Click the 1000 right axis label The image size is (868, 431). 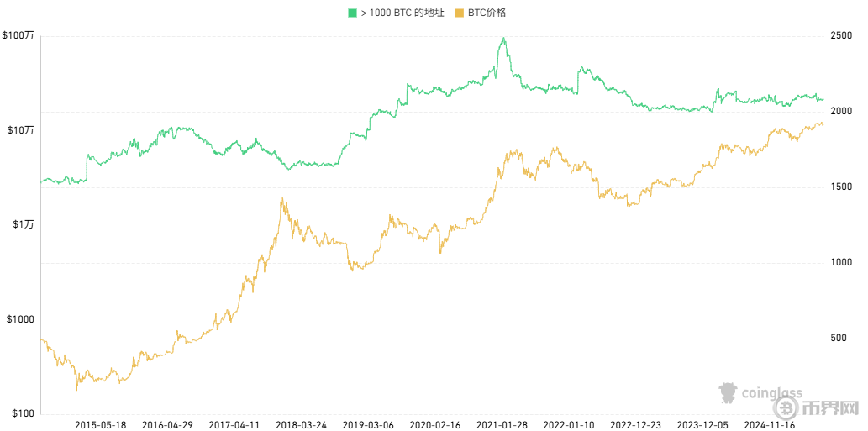click(x=842, y=262)
